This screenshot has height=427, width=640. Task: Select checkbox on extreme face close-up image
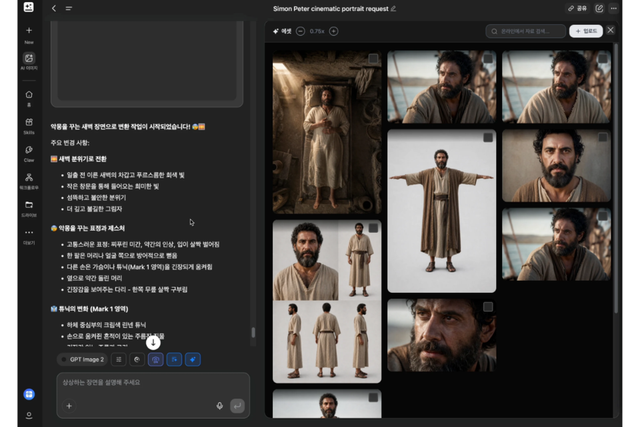point(488,307)
